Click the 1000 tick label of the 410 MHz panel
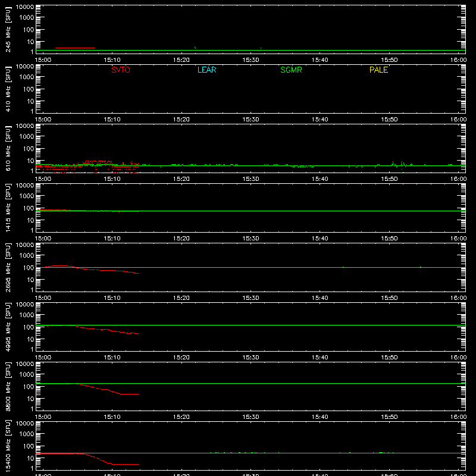 click(27, 77)
